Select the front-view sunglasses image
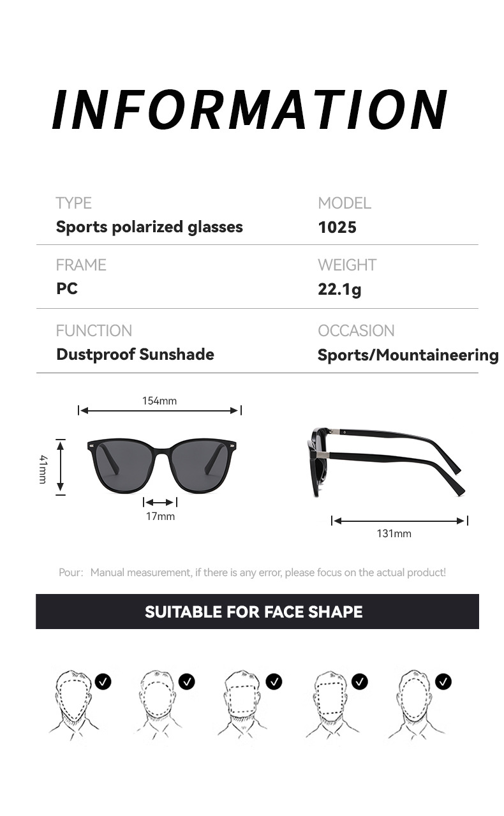 [159, 464]
